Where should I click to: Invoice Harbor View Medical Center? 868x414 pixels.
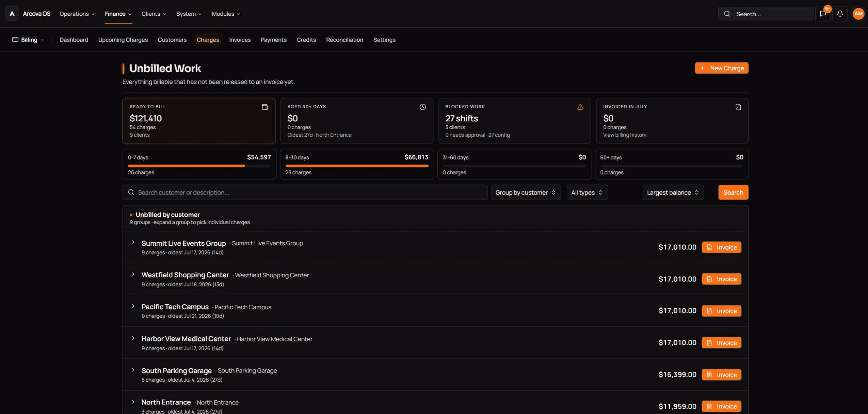click(721, 343)
